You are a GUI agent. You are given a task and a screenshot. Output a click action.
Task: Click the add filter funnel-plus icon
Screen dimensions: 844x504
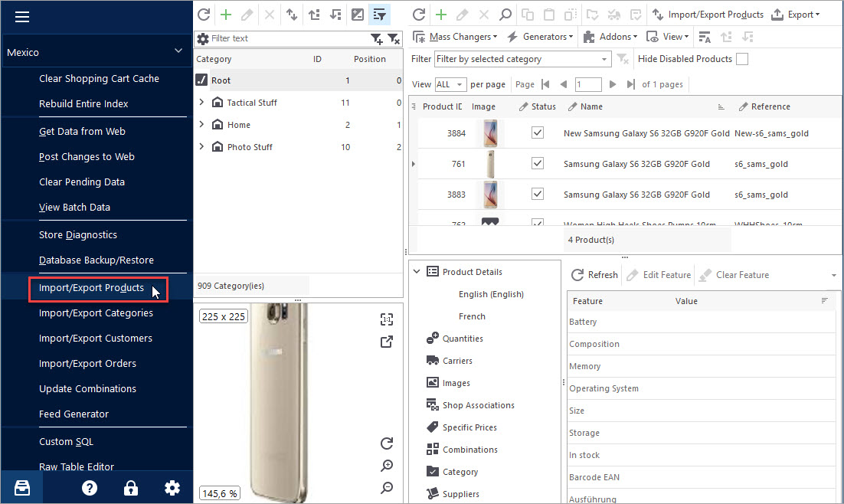pyautogui.click(x=376, y=39)
